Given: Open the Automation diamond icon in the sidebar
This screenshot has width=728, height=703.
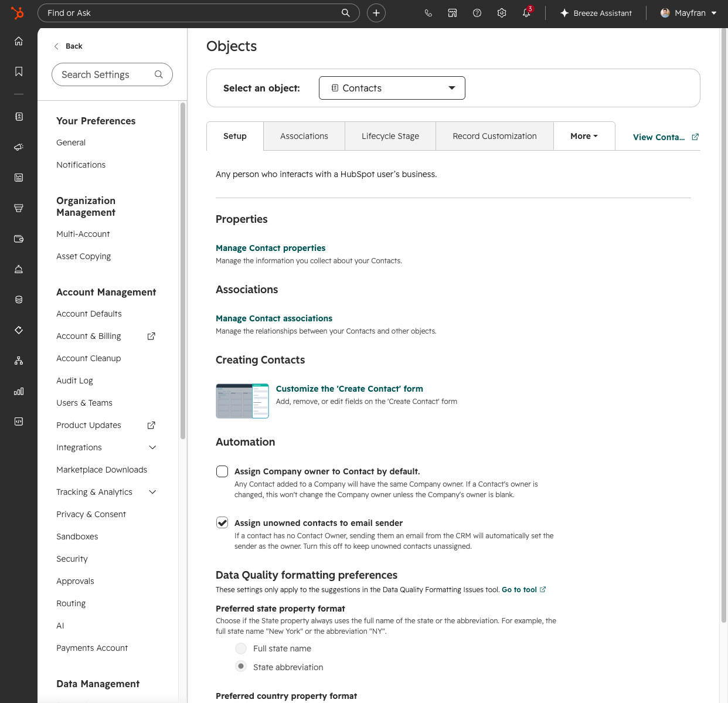Looking at the screenshot, I should (19, 330).
